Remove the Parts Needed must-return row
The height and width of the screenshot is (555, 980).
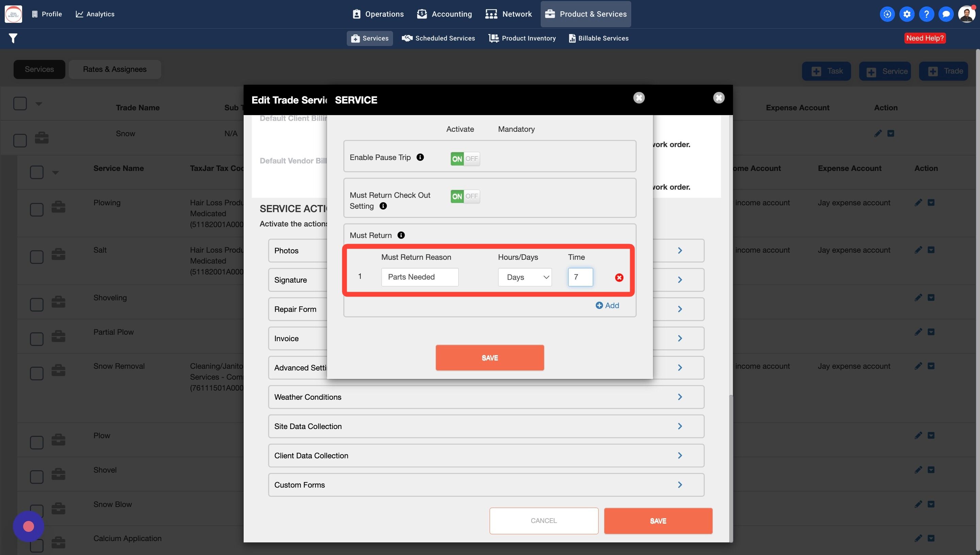619,277
